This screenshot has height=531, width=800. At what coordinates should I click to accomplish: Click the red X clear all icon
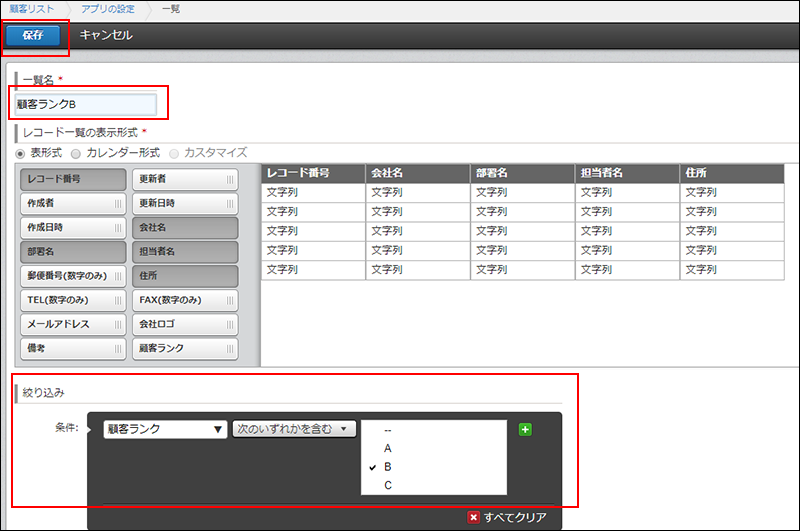pyautogui.click(x=474, y=517)
